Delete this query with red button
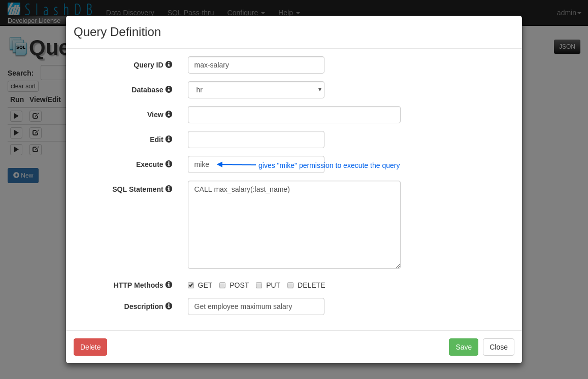 pos(90,347)
